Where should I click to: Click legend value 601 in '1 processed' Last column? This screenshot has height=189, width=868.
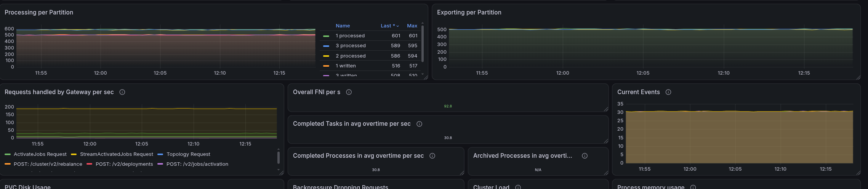tap(396, 36)
